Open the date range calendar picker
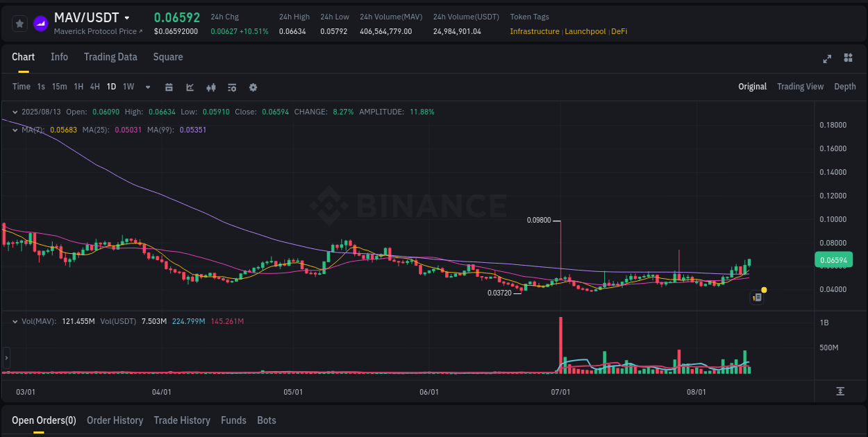The image size is (868, 437). click(x=169, y=87)
